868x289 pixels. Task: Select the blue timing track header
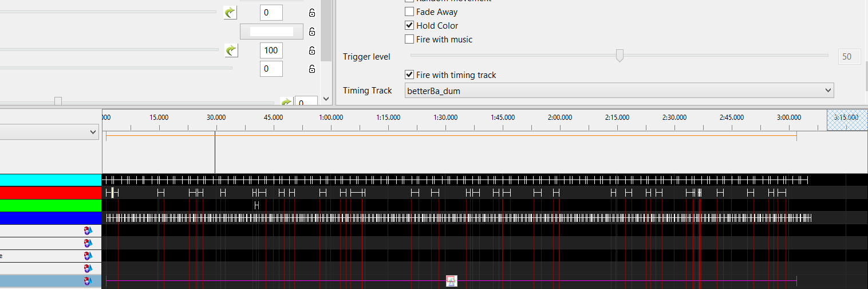[x=51, y=218]
